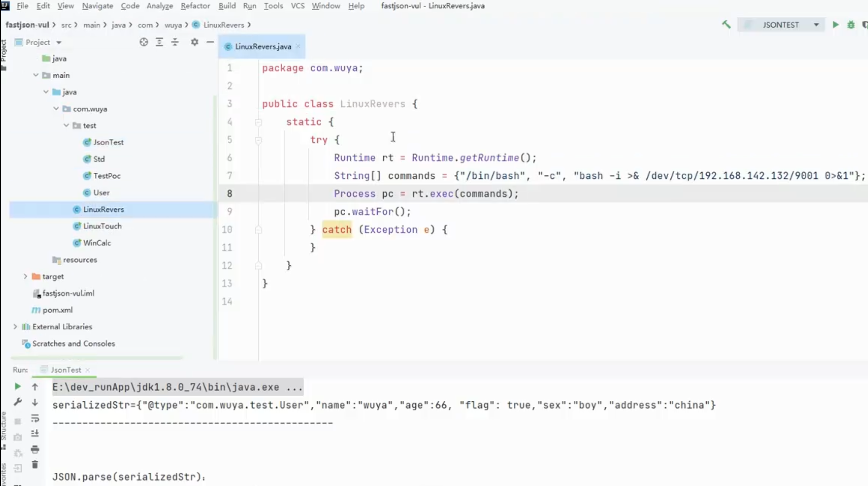Click the down stack trace arrow
Image resolution: width=868 pixels, height=486 pixels.
35,403
